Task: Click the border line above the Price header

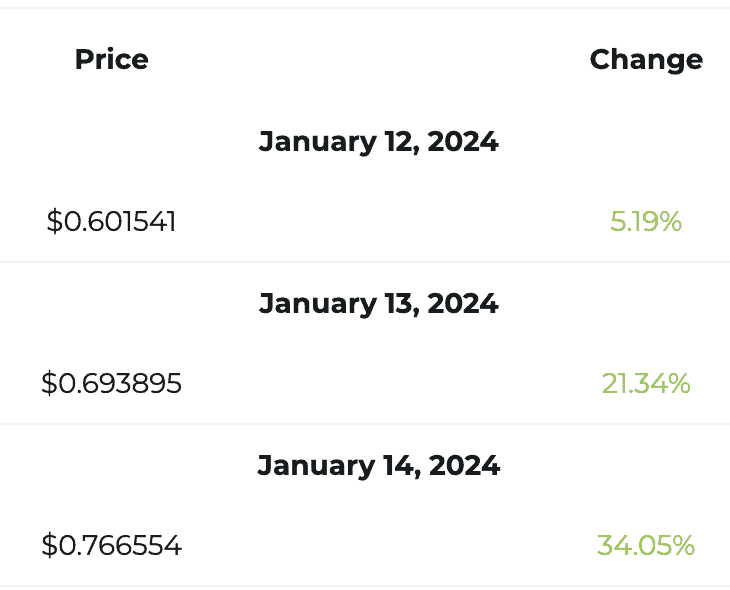Action: coord(365,7)
